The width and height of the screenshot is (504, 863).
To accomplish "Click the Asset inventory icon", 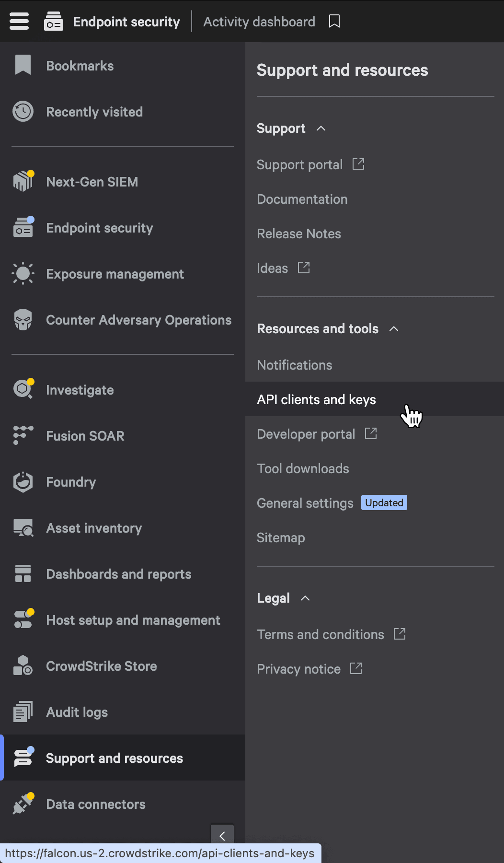I will [x=23, y=527].
